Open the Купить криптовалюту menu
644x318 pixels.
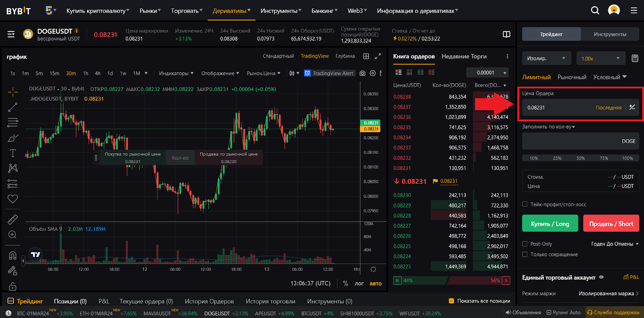click(98, 11)
